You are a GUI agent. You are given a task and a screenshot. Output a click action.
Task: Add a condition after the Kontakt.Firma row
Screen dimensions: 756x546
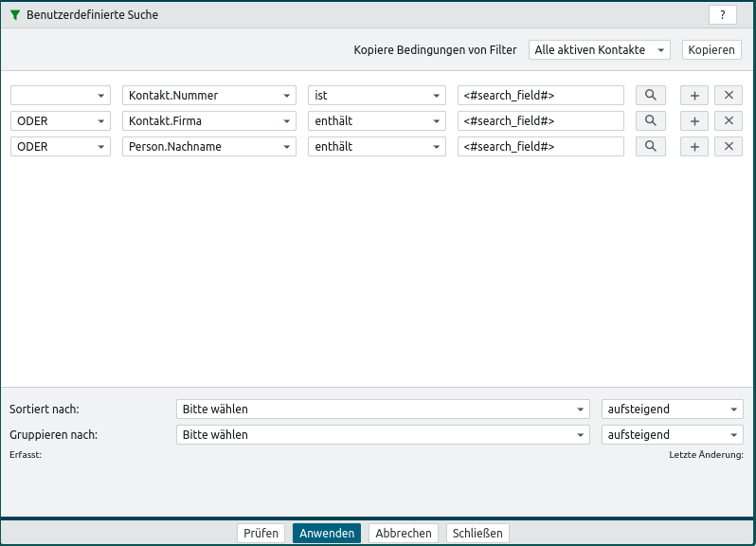tap(694, 120)
